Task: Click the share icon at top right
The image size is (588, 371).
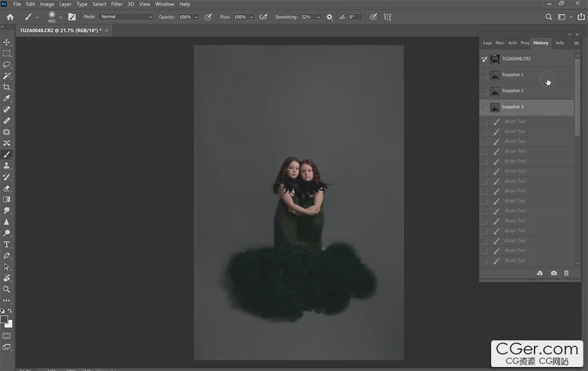Action: pos(581,17)
